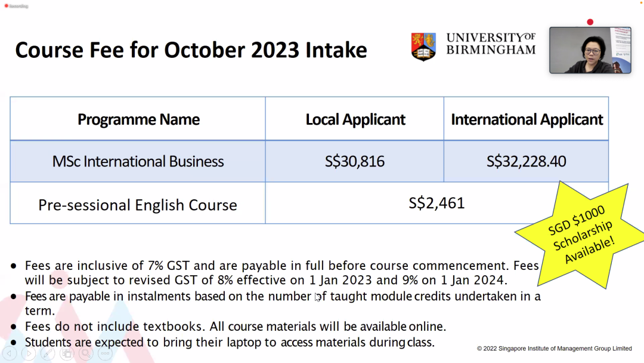Select the Pre-sessional English Course cell
Screen dimensions: 644x363
pyautogui.click(x=138, y=203)
